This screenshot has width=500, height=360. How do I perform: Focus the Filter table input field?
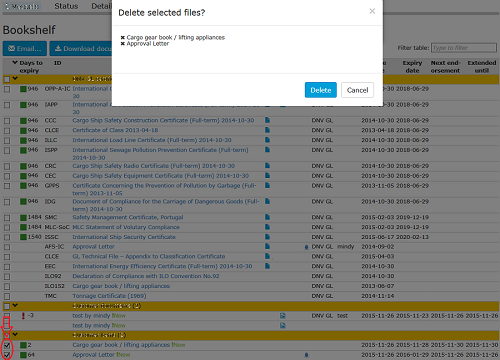pyautogui.click(x=464, y=48)
